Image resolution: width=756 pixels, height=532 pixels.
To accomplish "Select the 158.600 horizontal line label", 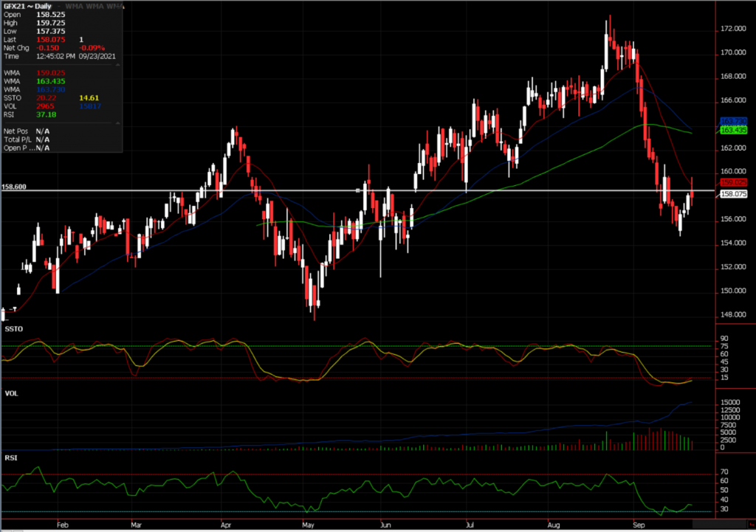I will [15, 187].
